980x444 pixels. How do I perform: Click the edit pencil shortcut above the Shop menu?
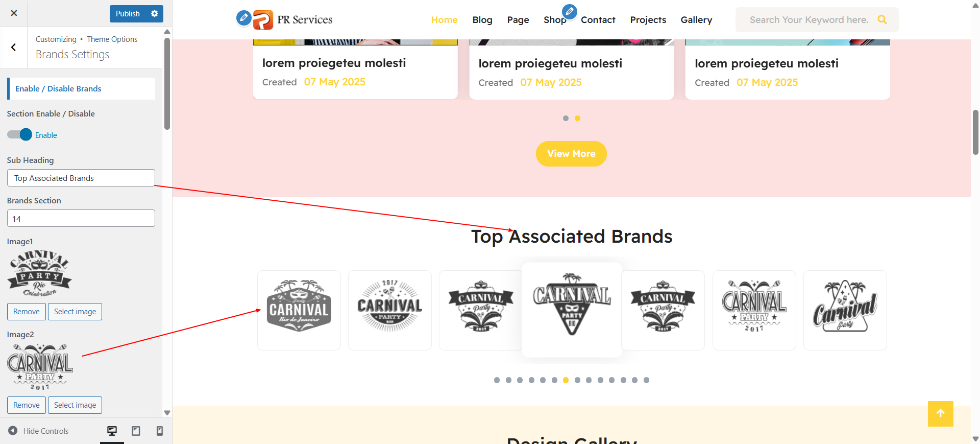[x=570, y=11]
